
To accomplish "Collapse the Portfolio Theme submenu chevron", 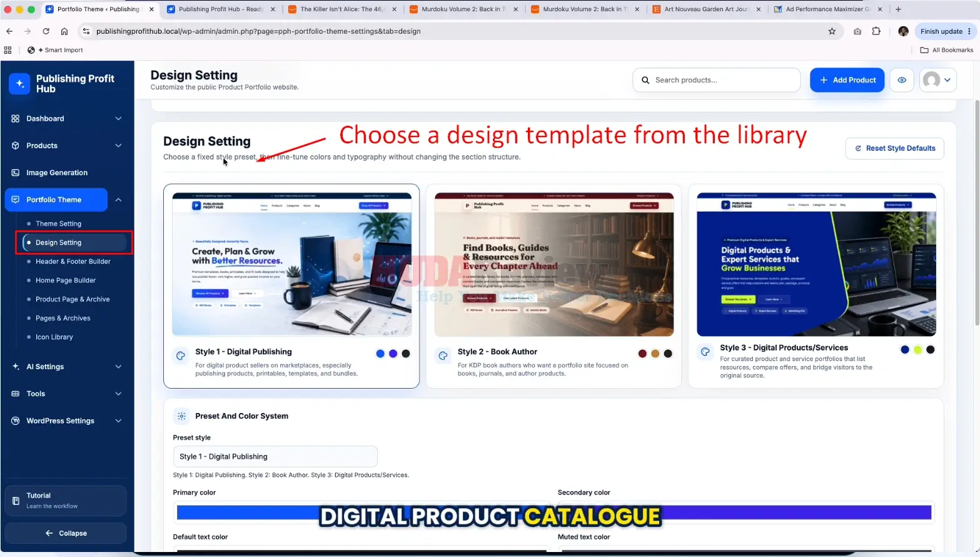I will [118, 200].
